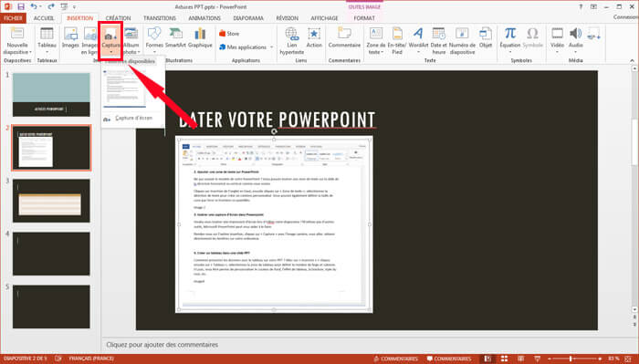
Task: Select slide 5 thumbnail
Action: (x=51, y=307)
